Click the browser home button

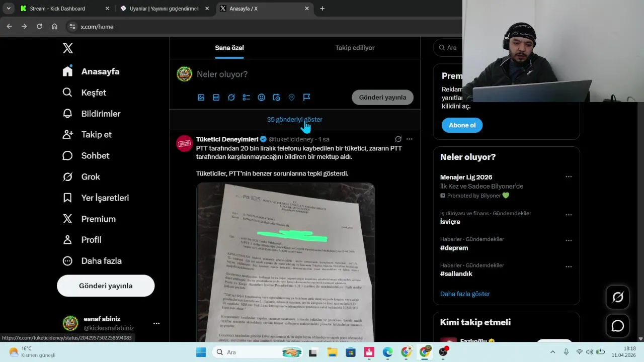54,27
